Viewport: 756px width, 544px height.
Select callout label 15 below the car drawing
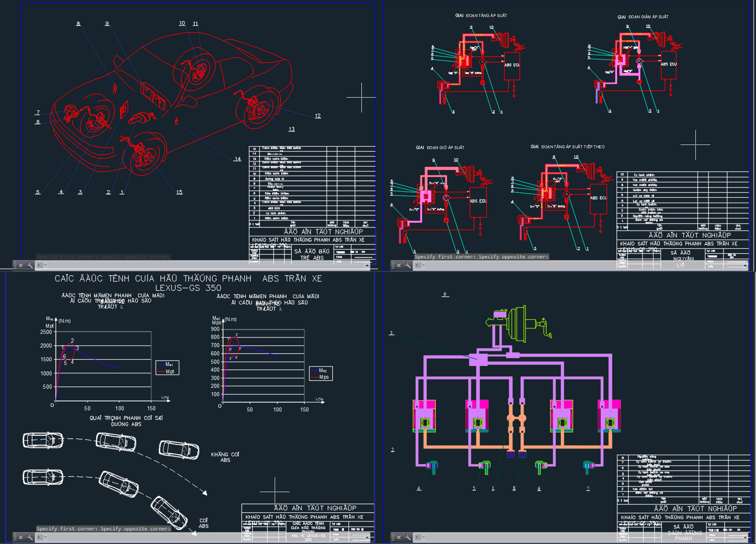tap(179, 192)
